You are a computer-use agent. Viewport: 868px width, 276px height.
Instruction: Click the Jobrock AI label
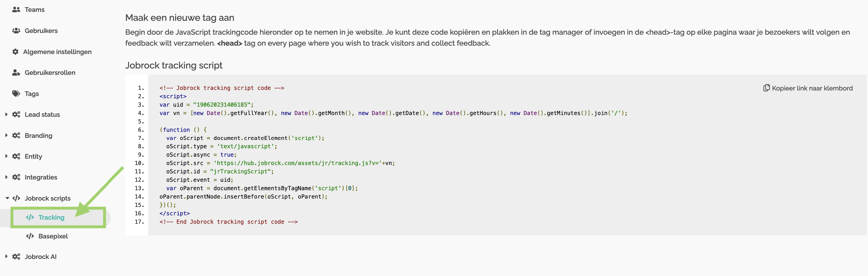pyautogui.click(x=41, y=256)
